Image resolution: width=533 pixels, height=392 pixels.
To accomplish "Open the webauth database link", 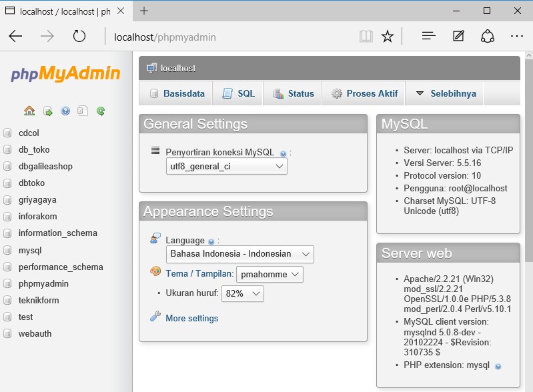I will pyautogui.click(x=35, y=333).
